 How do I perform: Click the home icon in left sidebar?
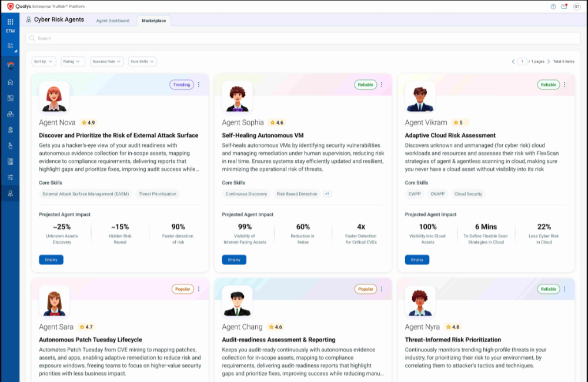tap(10, 82)
